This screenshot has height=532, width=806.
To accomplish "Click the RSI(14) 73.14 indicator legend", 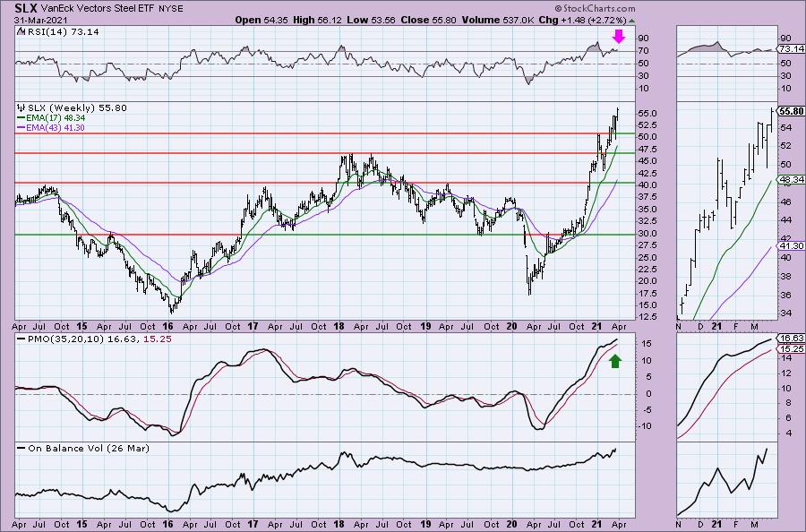I will pyautogui.click(x=63, y=32).
